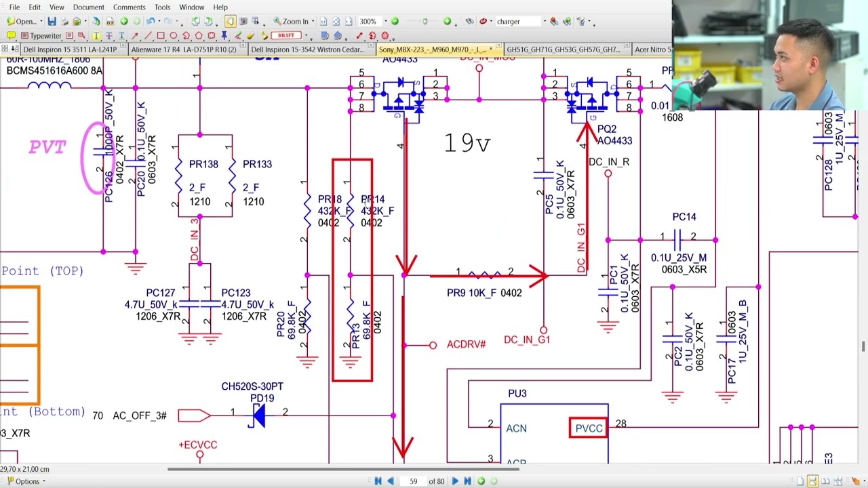The image size is (868, 488).
Task: Open the Tools menu
Action: pyautogui.click(x=162, y=7)
